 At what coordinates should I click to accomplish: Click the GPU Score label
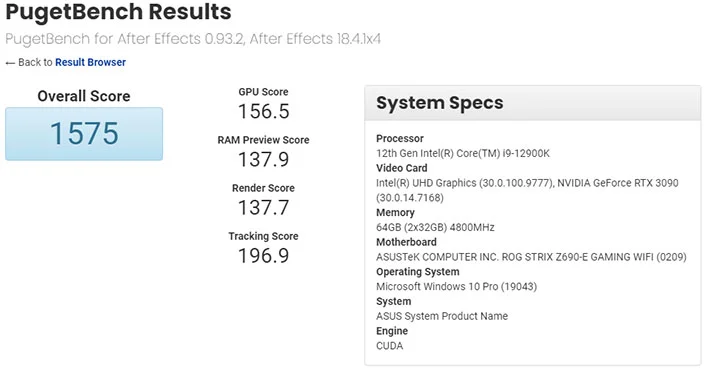tap(264, 92)
